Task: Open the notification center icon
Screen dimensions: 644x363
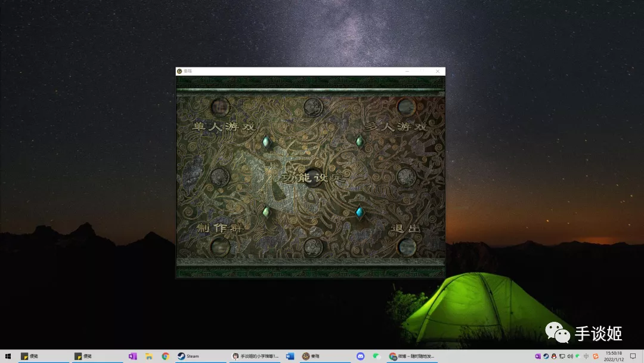Action: tap(633, 356)
